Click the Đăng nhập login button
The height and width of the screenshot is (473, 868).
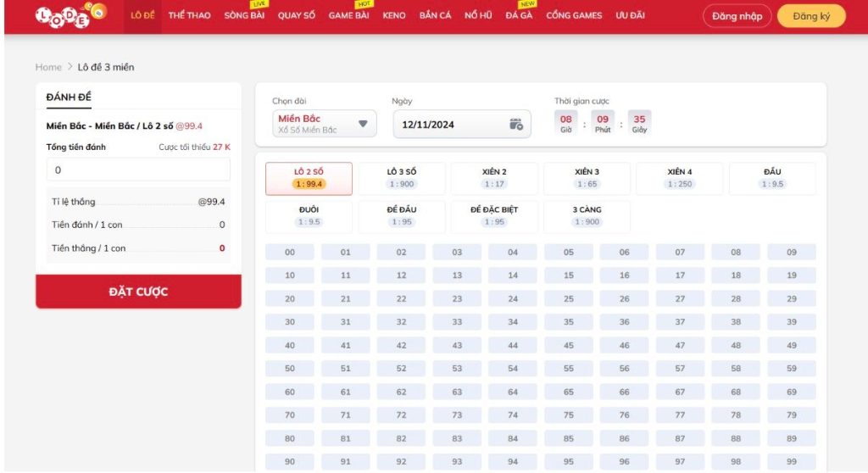(737, 16)
